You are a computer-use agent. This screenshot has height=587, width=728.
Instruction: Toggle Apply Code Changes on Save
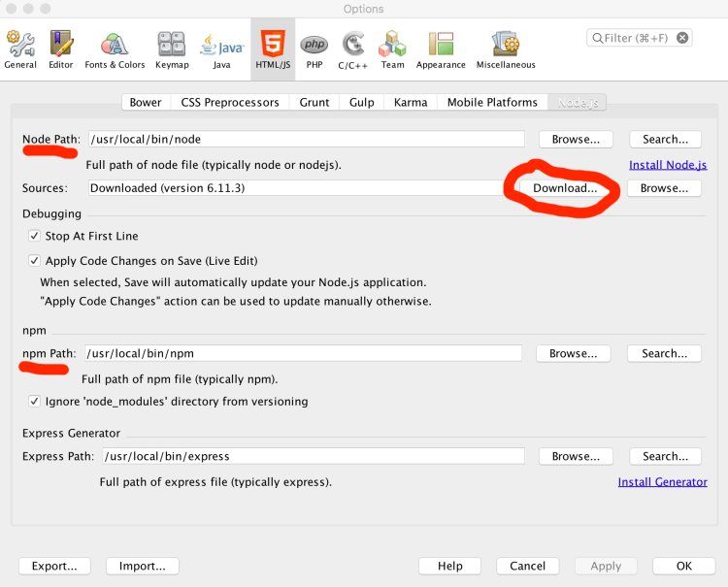point(36,261)
